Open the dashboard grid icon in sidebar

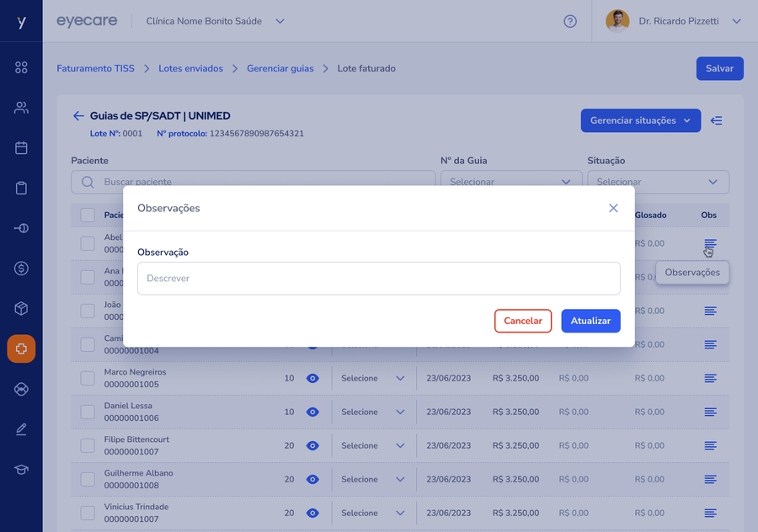pos(21,67)
